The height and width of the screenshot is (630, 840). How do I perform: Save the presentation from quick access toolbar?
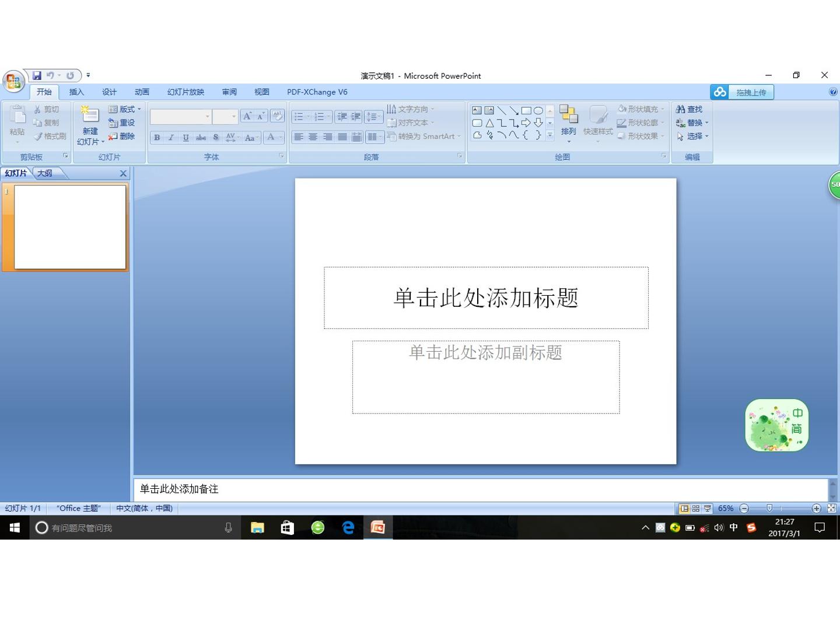coord(37,75)
